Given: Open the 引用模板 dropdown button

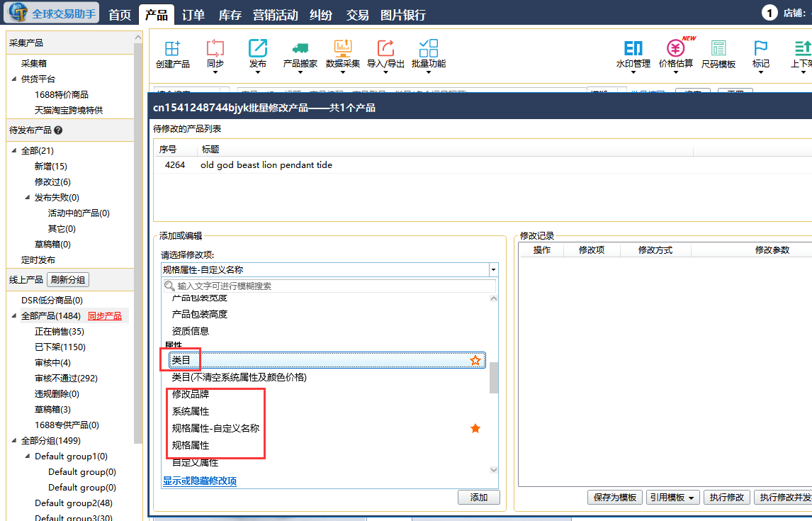Looking at the screenshot, I should tap(672, 497).
